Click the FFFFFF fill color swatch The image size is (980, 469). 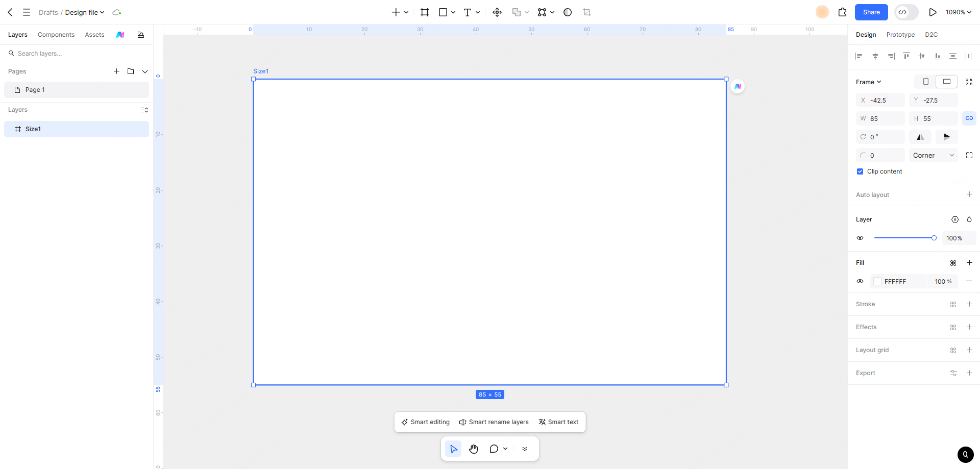point(877,282)
